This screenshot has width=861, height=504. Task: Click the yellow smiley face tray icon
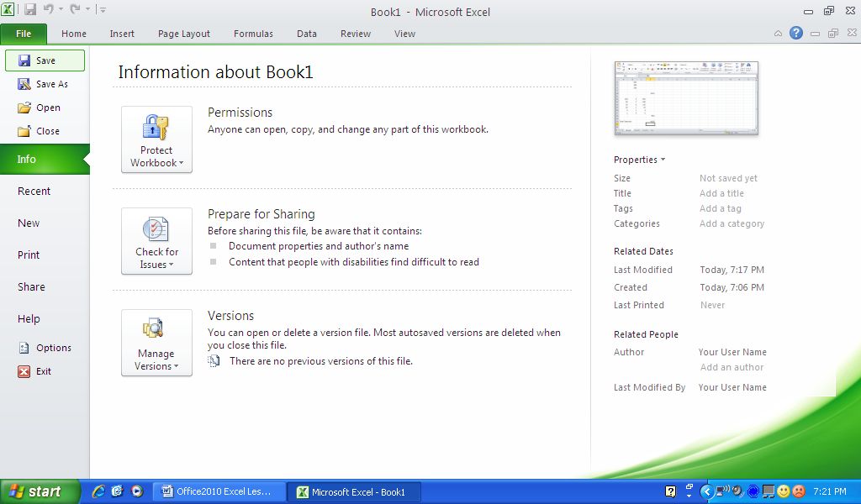(784, 491)
